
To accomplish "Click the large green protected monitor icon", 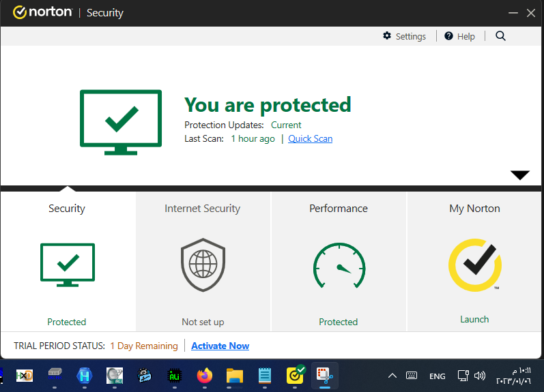I will (x=121, y=122).
